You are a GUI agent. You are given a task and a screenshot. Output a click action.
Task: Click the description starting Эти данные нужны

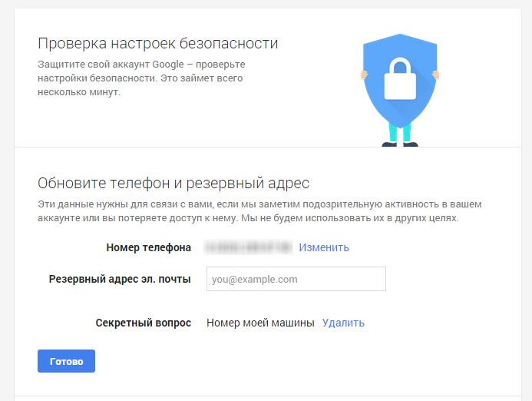(x=259, y=210)
